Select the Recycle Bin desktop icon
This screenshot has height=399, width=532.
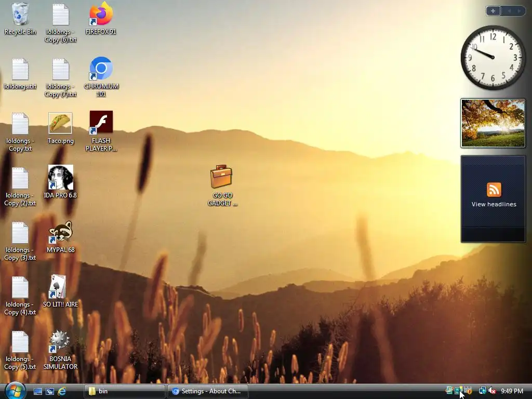(x=20, y=19)
